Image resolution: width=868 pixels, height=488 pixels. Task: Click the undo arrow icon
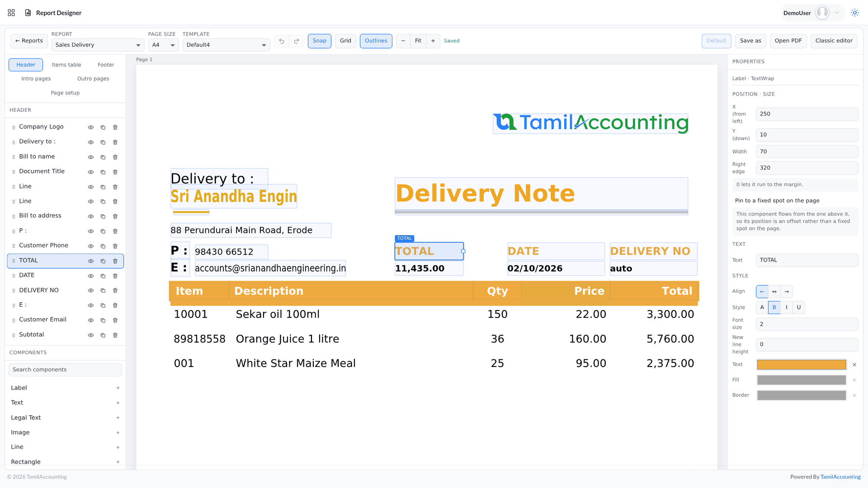282,41
